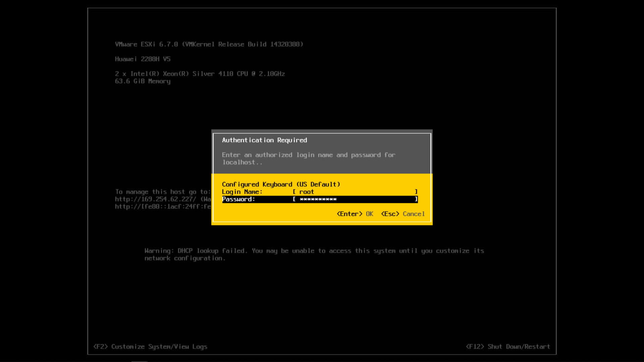
Task: Click F2 Customize System/View Logs
Action: click(x=150, y=347)
